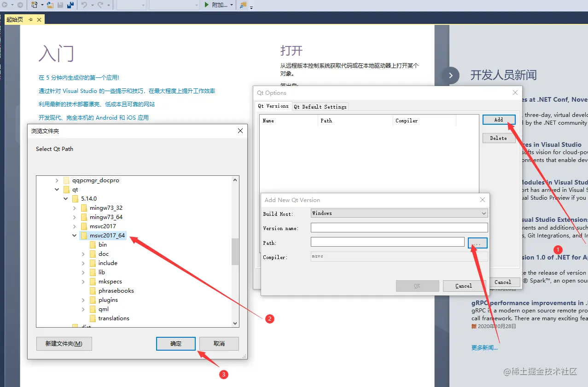The height and width of the screenshot is (387, 588).
Task: Expand the msvc2017 folder node
Action: pyautogui.click(x=75, y=226)
